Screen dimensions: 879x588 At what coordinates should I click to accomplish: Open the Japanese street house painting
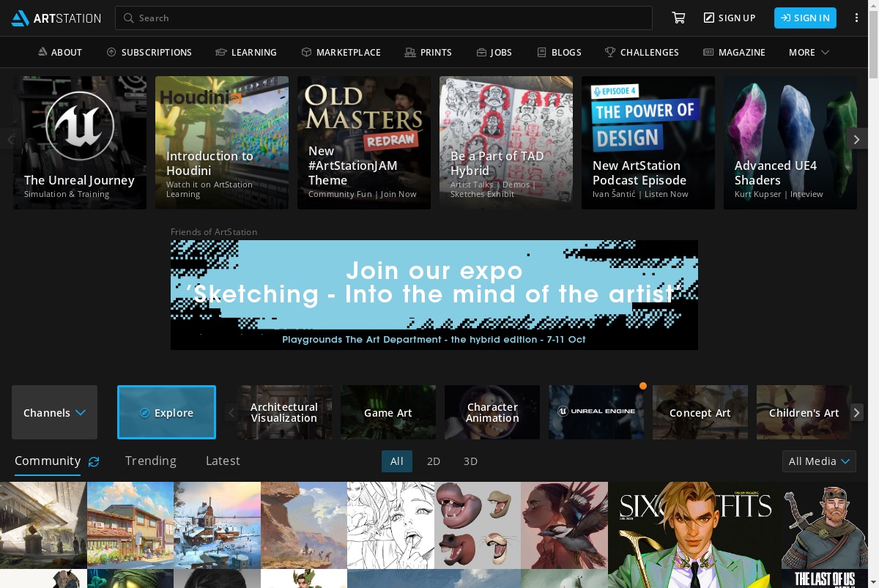(x=130, y=525)
